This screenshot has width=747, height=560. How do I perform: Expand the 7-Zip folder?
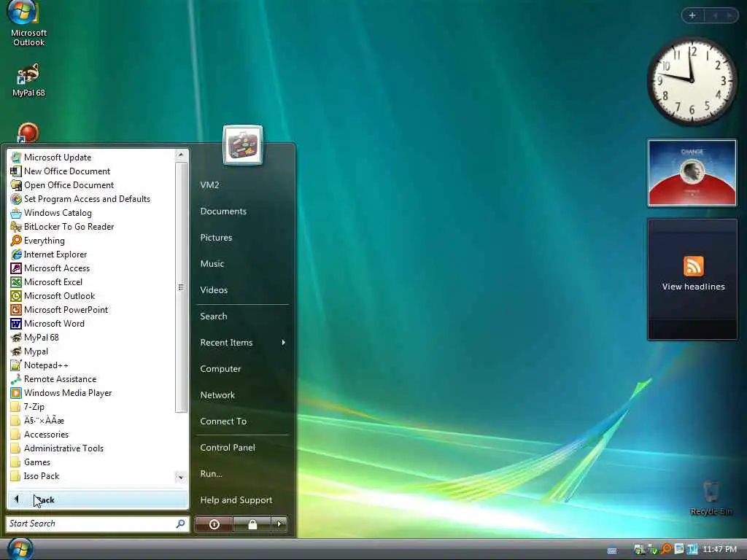tap(91, 407)
